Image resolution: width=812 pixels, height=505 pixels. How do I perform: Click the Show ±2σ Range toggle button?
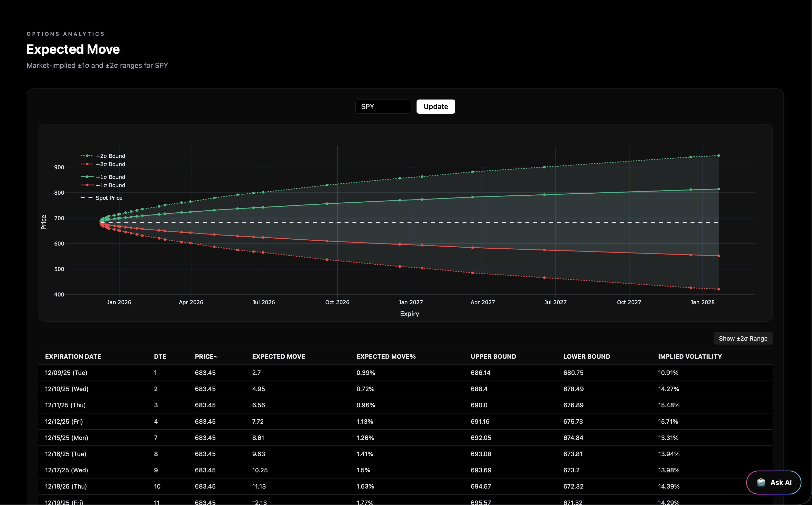click(743, 338)
